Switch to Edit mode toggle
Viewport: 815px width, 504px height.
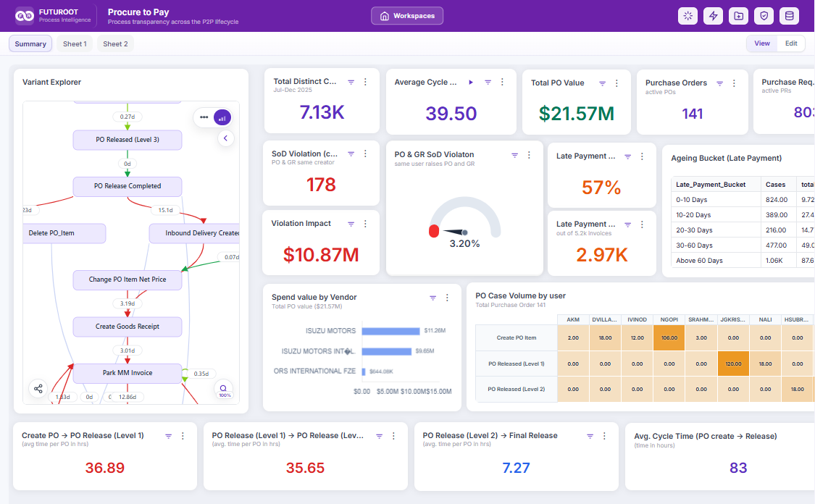(x=791, y=43)
